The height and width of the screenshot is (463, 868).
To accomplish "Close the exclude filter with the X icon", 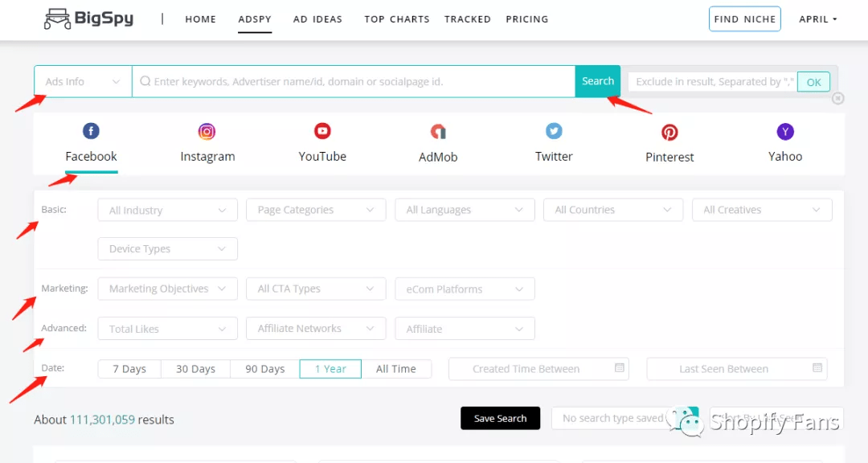I will pyautogui.click(x=838, y=99).
